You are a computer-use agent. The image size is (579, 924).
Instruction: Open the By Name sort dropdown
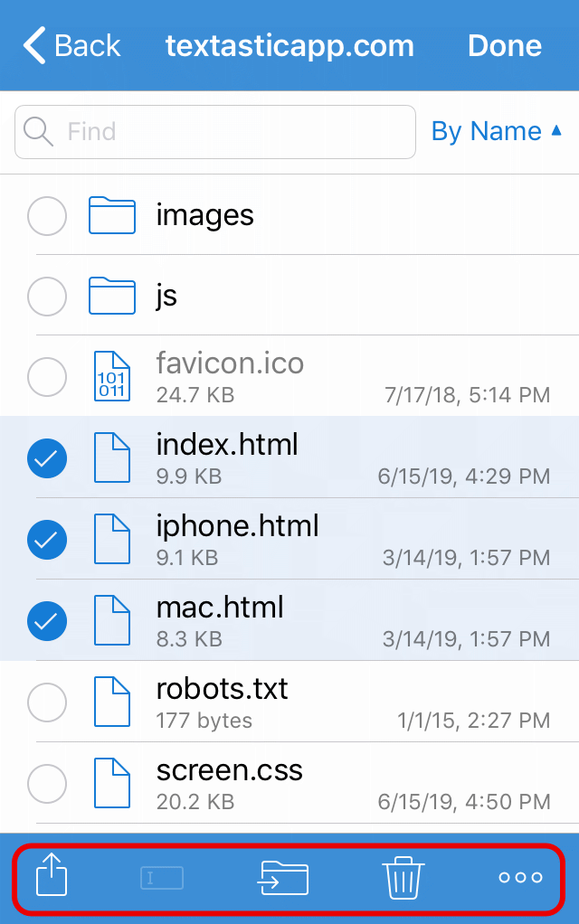click(x=497, y=132)
